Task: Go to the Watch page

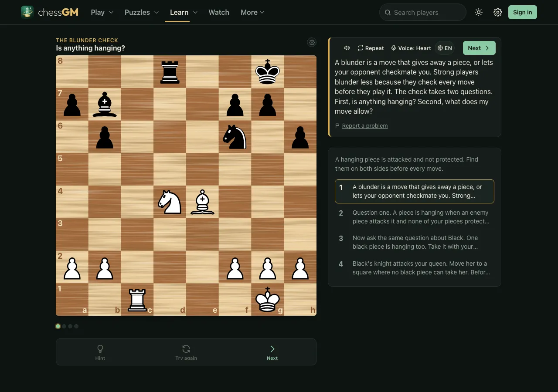Action: [219, 12]
